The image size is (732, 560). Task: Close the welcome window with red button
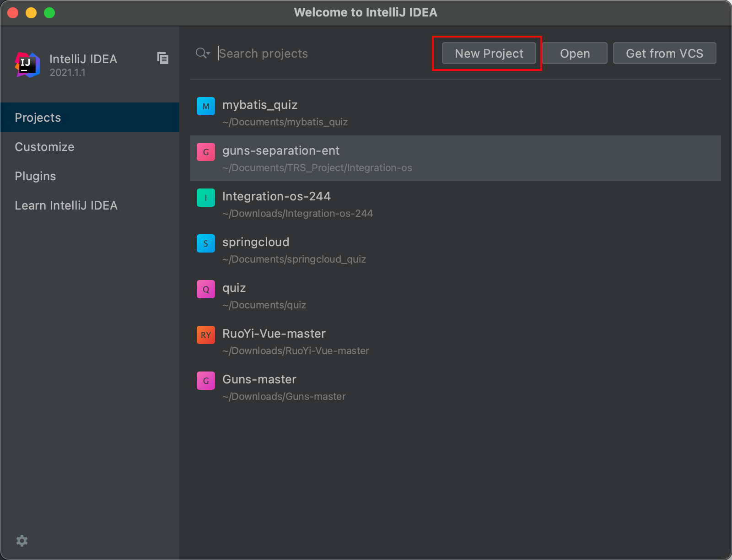pyautogui.click(x=13, y=13)
